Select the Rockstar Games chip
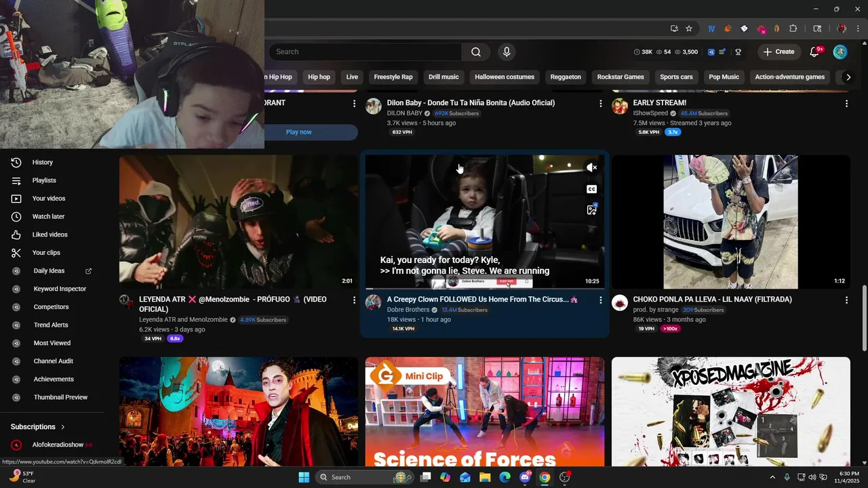 click(620, 77)
